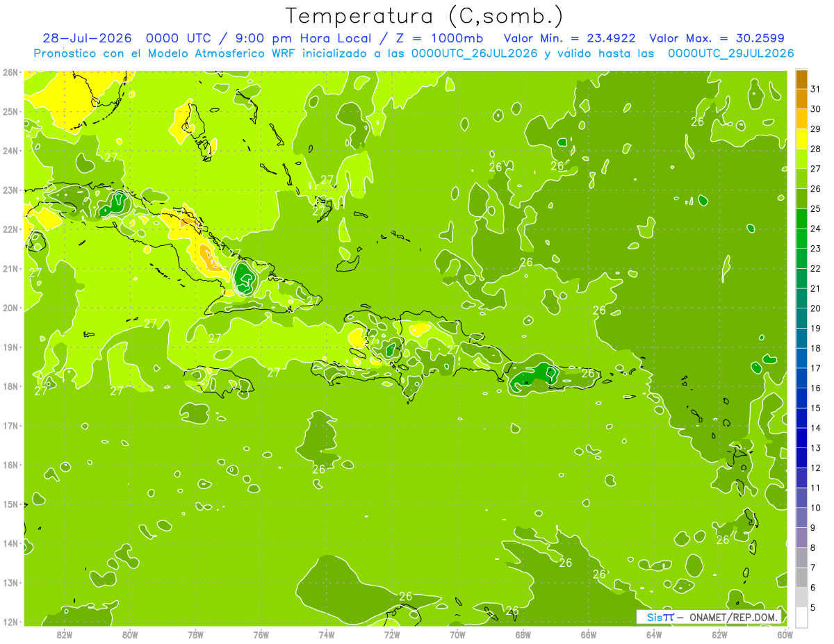Click the "74W" longitude axis label
Screen dimensions: 834x644
click(x=327, y=634)
